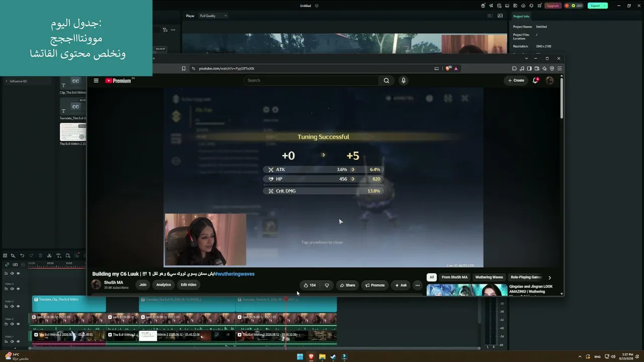Select the Wuthering Waves chip

coord(489,277)
